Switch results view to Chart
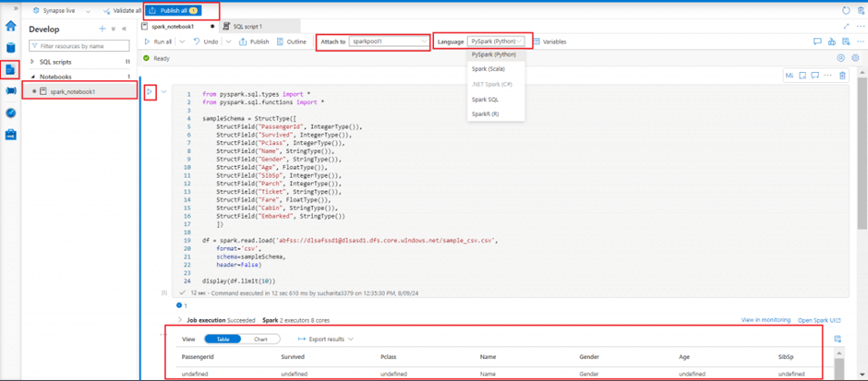Screen dimensions: 868x381 pos(261,339)
